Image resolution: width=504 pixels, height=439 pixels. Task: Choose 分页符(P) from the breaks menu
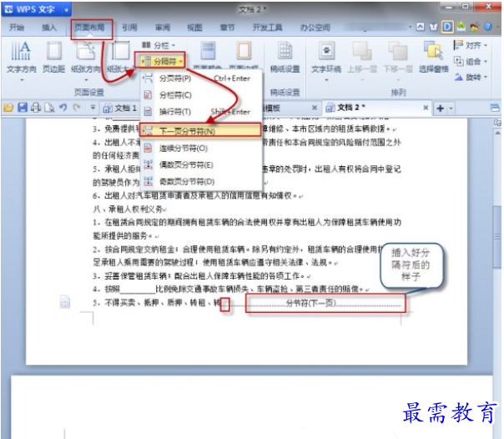coord(202,78)
